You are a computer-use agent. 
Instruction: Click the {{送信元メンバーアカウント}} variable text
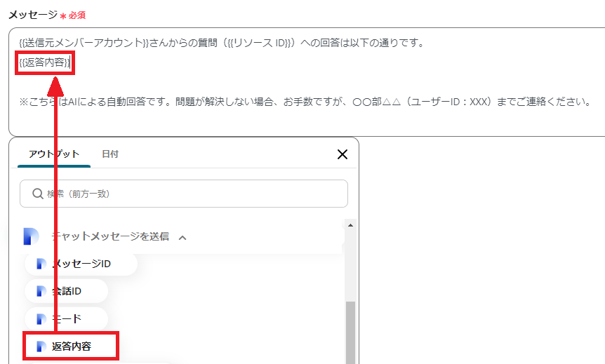tap(84, 42)
